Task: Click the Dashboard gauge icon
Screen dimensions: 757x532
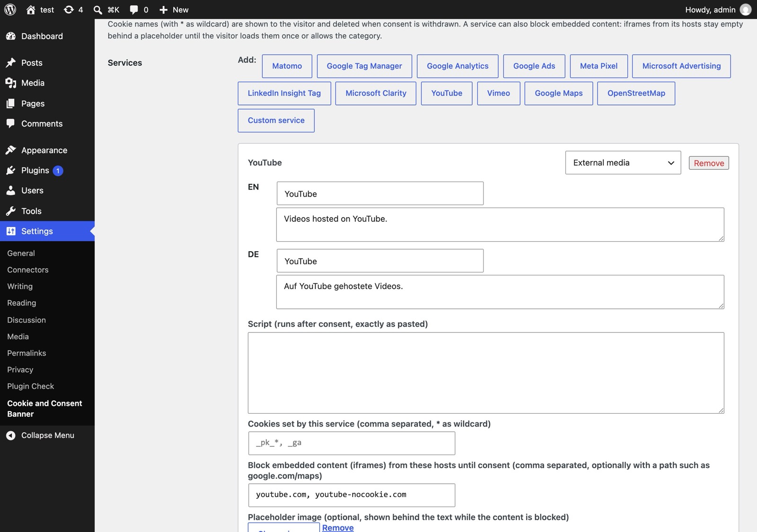Action: [x=11, y=36]
